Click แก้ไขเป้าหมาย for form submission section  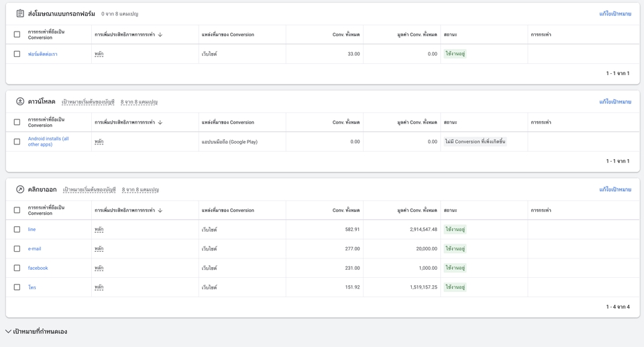click(x=614, y=13)
